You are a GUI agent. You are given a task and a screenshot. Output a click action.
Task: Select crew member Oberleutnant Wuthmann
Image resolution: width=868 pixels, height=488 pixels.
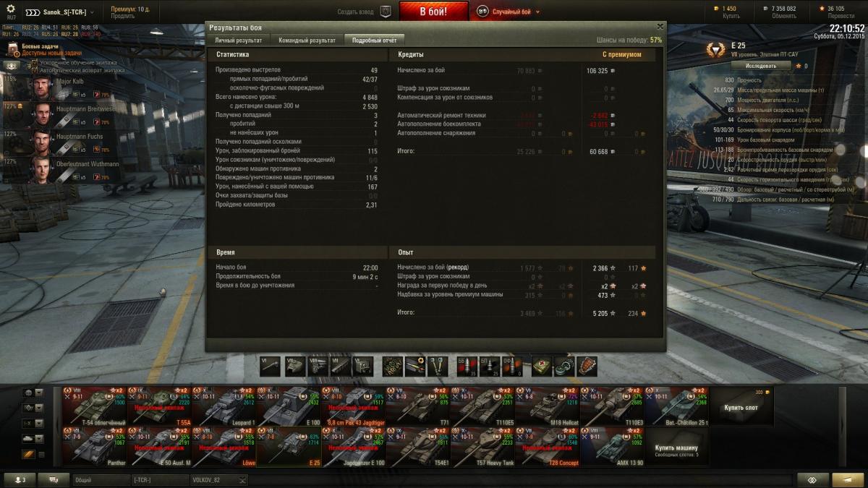(61, 170)
